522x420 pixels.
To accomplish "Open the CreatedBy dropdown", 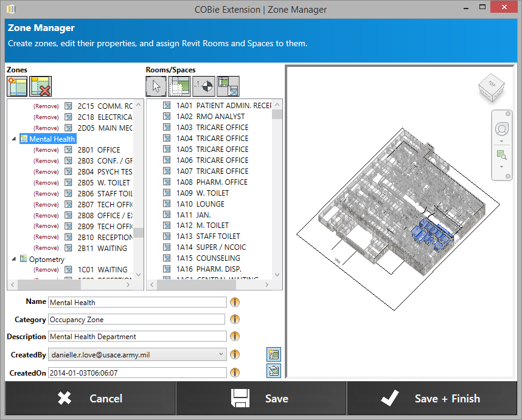I will tap(222, 354).
